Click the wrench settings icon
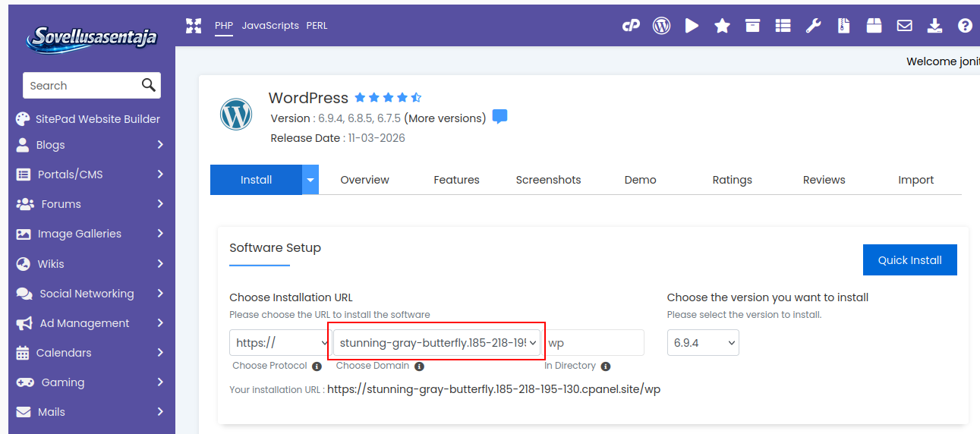The width and height of the screenshot is (980, 434). point(813,26)
